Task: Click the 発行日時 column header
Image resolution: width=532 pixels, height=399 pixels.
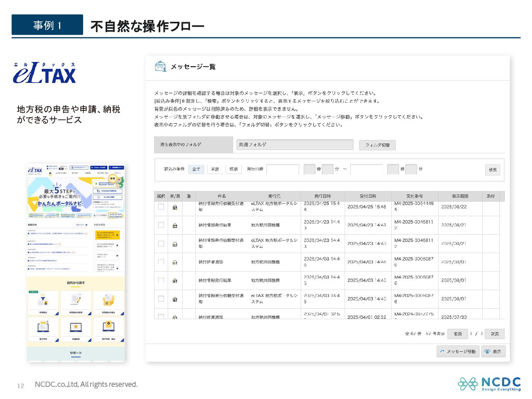Action: (x=323, y=196)
